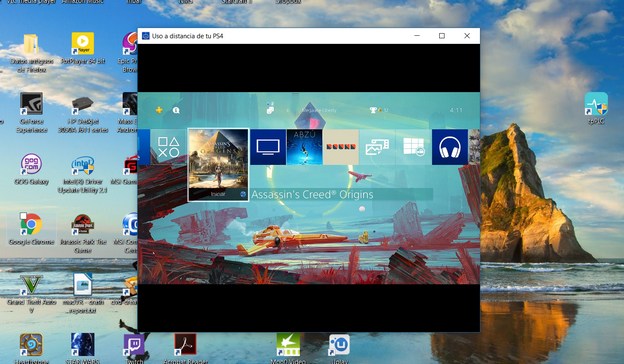Select the Assassin's Creed Origins game tile
This screenshot has width=624, height=364.
tap(218, 164)
